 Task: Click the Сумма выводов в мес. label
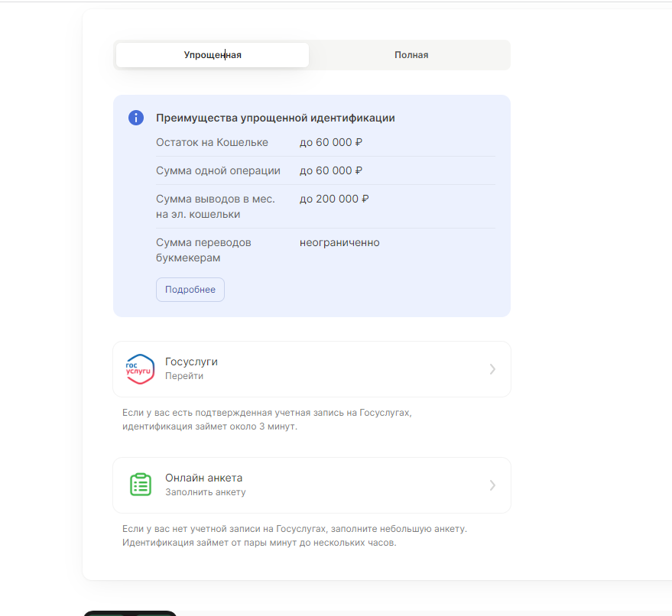(215, 206)
